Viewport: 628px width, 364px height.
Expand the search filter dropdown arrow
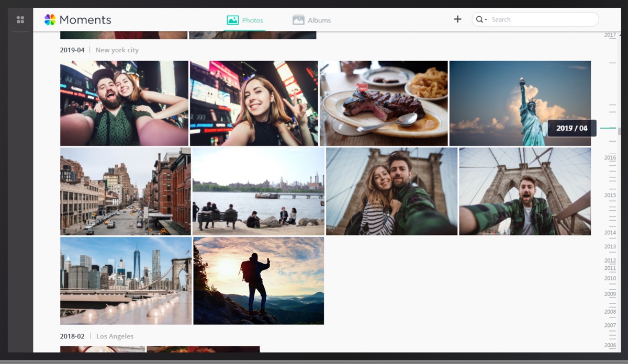click(x=486, y=20)
